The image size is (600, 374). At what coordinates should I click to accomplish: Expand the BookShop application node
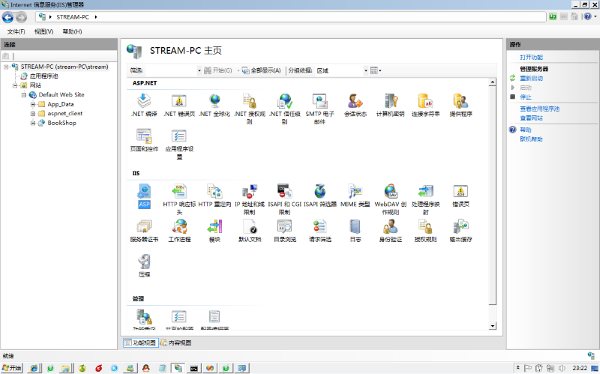[33, 123]
